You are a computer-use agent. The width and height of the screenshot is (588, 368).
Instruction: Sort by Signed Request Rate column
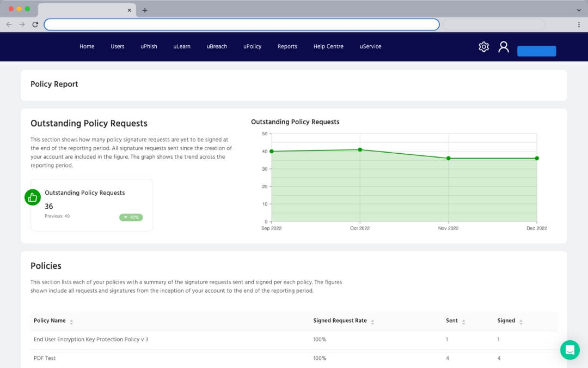click(372, 322)
